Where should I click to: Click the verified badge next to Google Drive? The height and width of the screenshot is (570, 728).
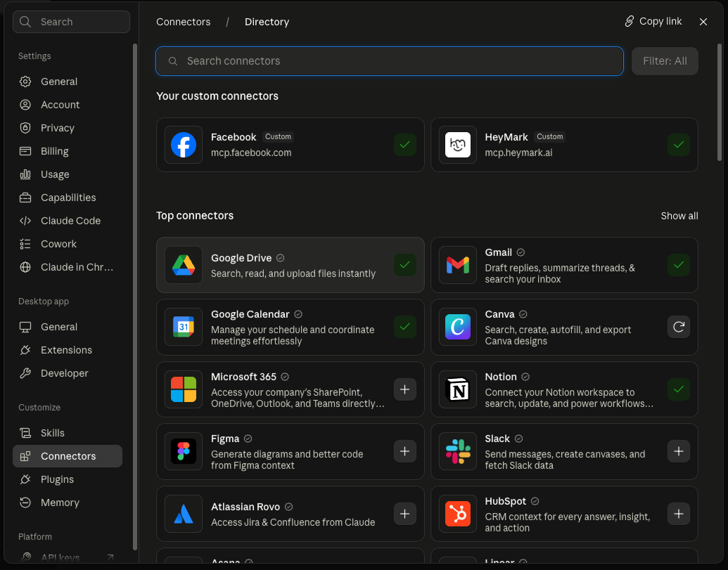tap(281, 258)
